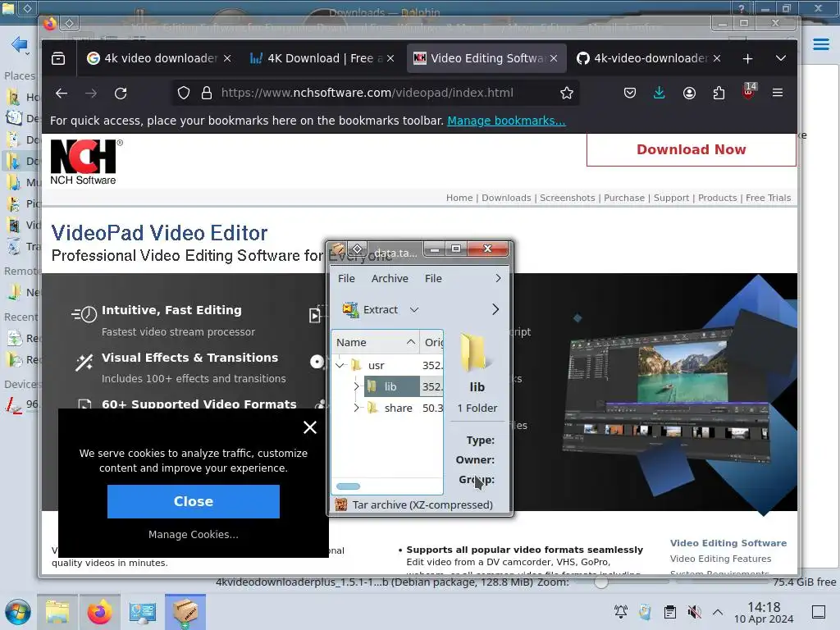Show hidden Ark toolbar items chevron
Viewport: 840px width, 630px height.
[495, 309]
